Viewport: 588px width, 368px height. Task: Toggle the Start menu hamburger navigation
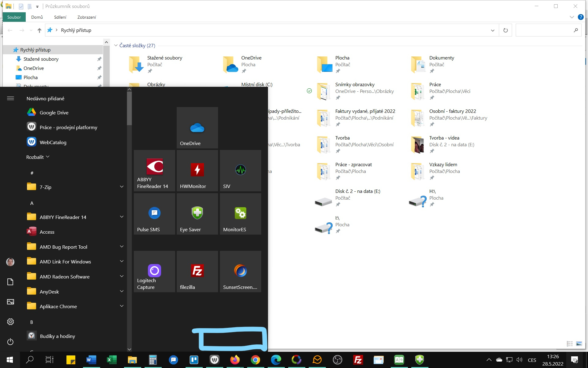10,98
